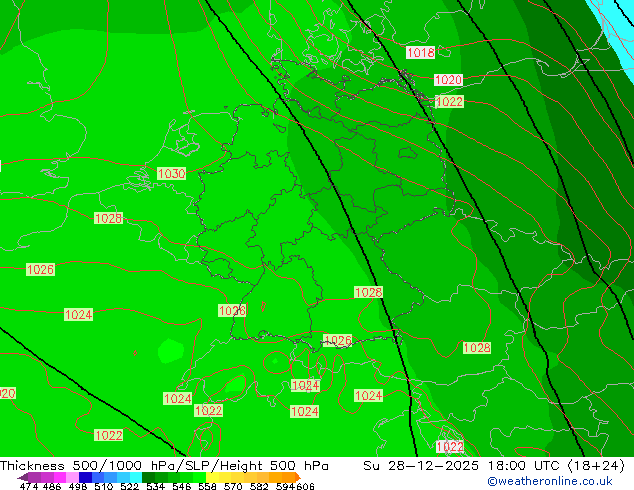Pick the dark blue swatch right of 498
634x490 pixels.
point(85,477)
